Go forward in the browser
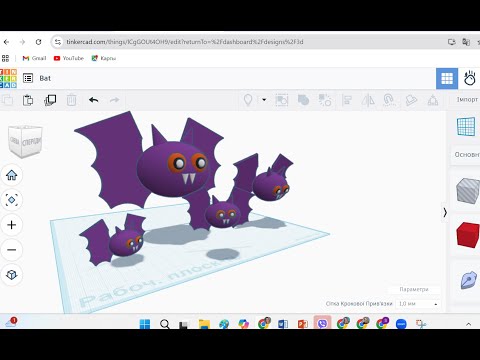 [x=22, y=42]
